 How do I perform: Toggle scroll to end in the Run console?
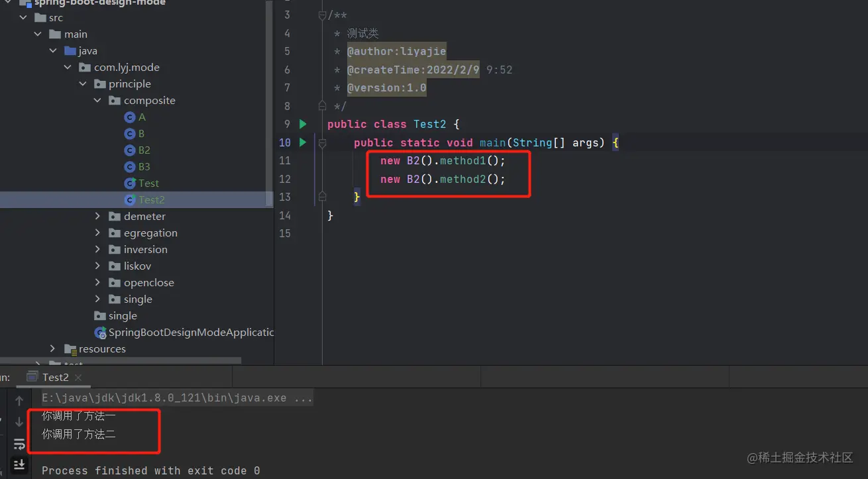coord(19,464)
